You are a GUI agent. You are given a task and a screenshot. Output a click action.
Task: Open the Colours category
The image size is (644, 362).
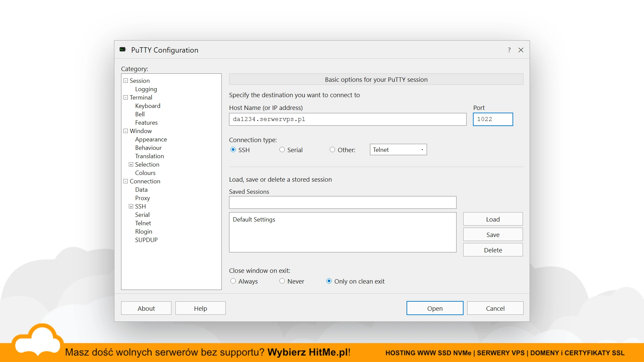point(145,173)
